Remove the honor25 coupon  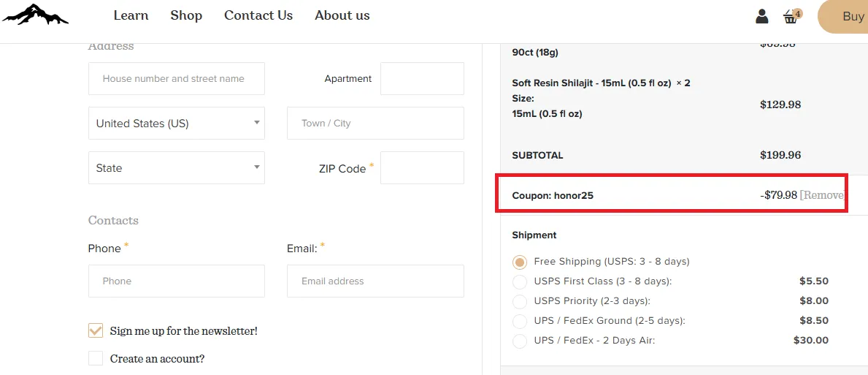coord(822,195)
